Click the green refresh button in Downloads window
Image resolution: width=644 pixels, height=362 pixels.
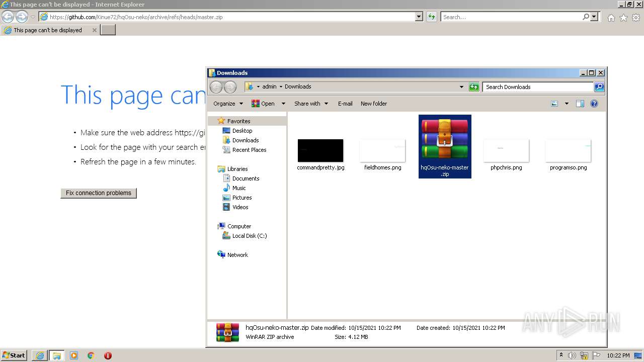(474, 87)
